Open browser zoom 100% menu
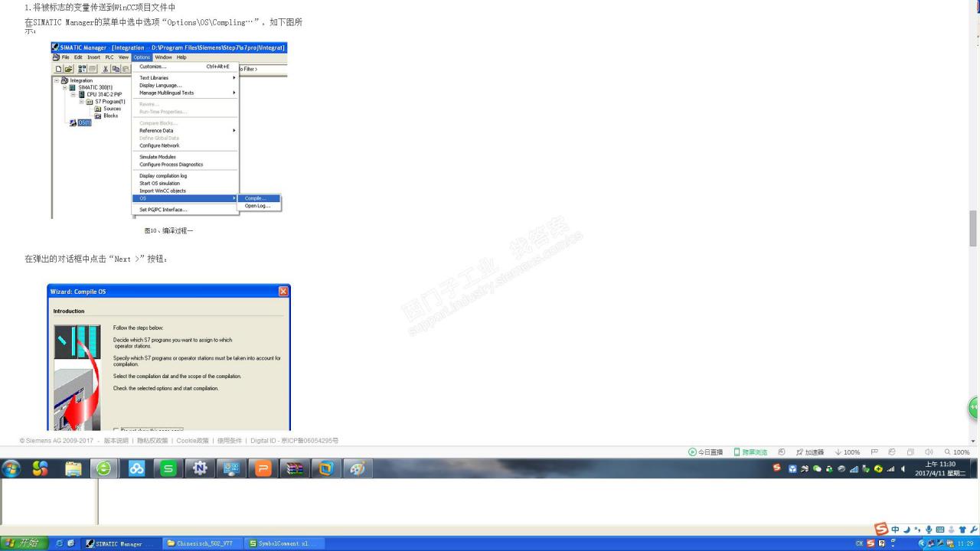This screenshot has width=980, height=551. pos(956,452)
